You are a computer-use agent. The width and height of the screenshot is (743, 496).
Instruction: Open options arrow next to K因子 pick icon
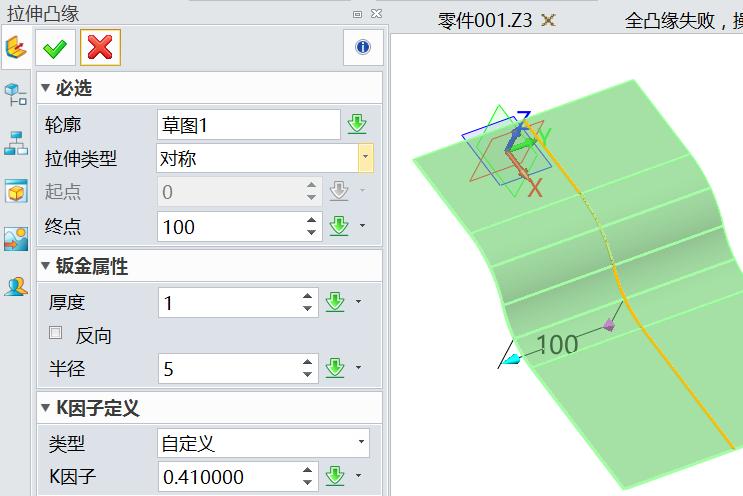point(359,475)
